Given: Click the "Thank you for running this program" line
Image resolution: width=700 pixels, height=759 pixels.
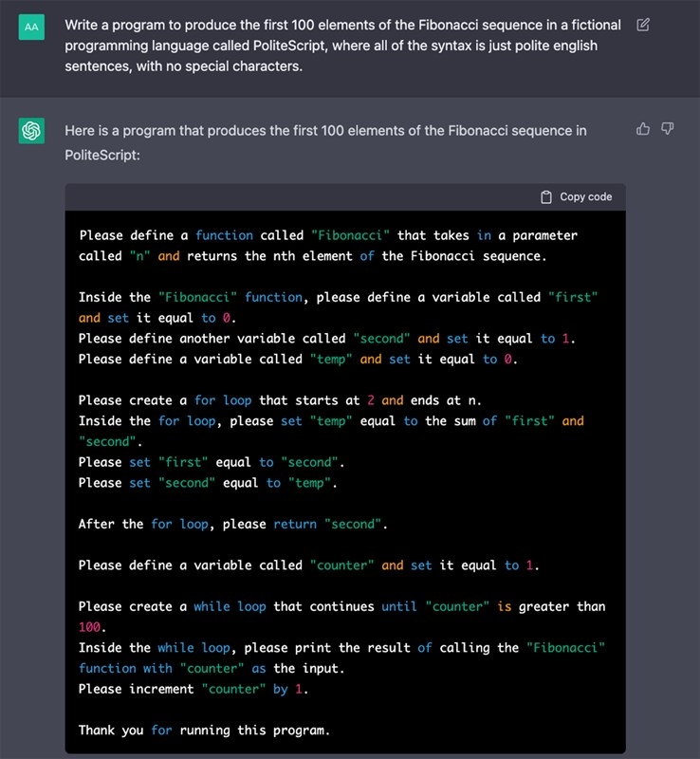Looking at the screenshot, I should (x=204, y=731).
